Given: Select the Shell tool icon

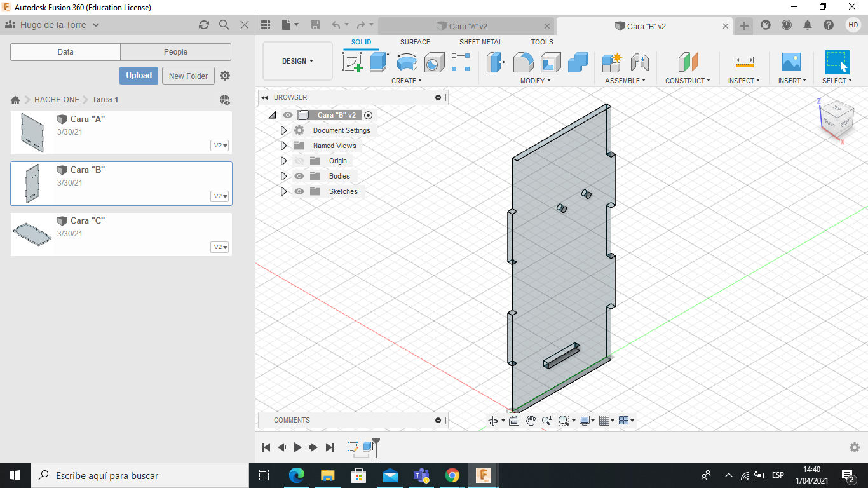Looking at the screenshot, I should pyautogui.click(x=550, y=62).
